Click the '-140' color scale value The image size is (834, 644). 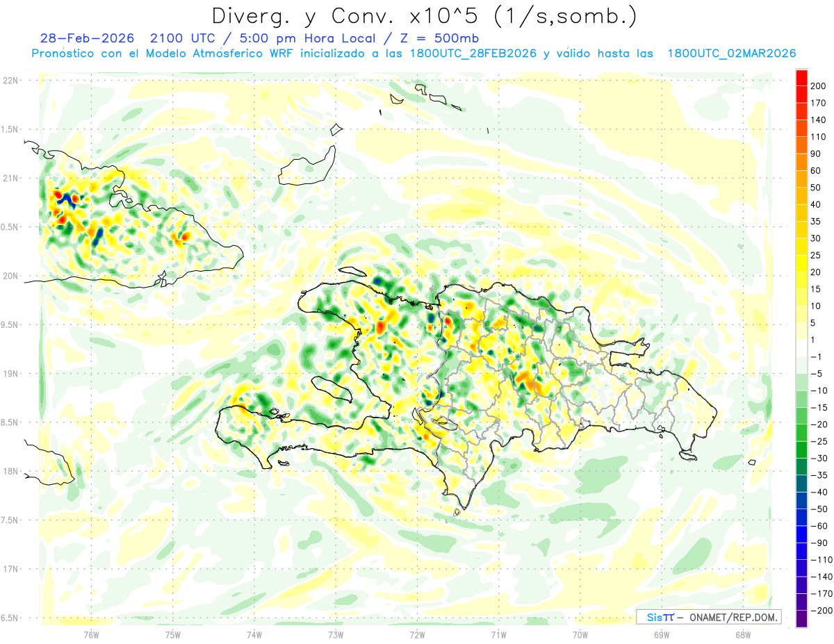(x=820, y=577)
